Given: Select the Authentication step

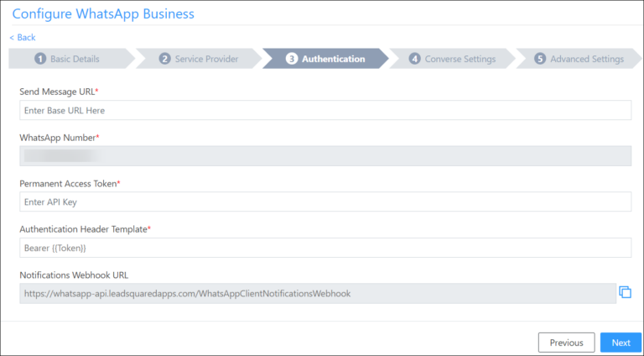Looking at the screenshot, I should click(325, 59).
